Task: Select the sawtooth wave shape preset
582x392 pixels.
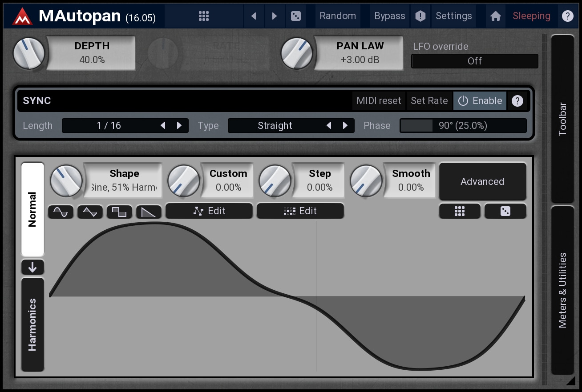Action: coord(149,212)
